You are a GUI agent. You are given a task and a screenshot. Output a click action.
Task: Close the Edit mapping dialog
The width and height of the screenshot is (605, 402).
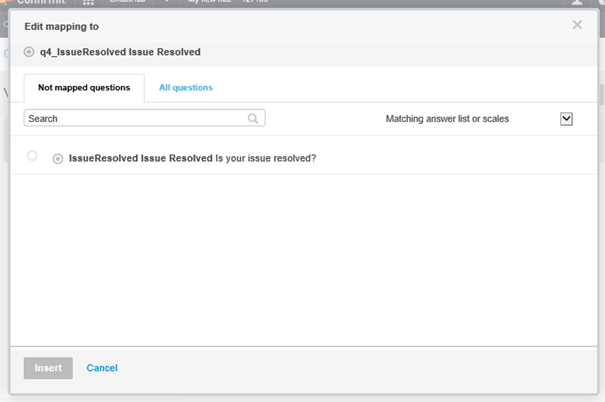[x=577, y=25]
